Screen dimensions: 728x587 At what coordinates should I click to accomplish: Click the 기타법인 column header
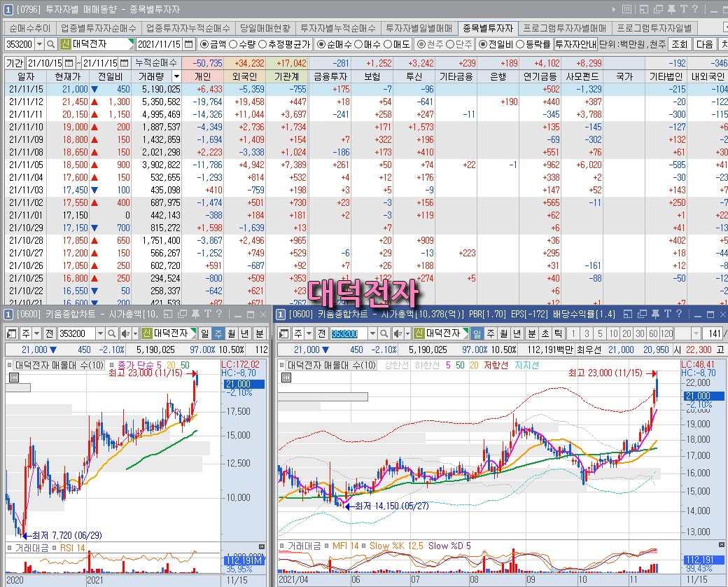666,76
